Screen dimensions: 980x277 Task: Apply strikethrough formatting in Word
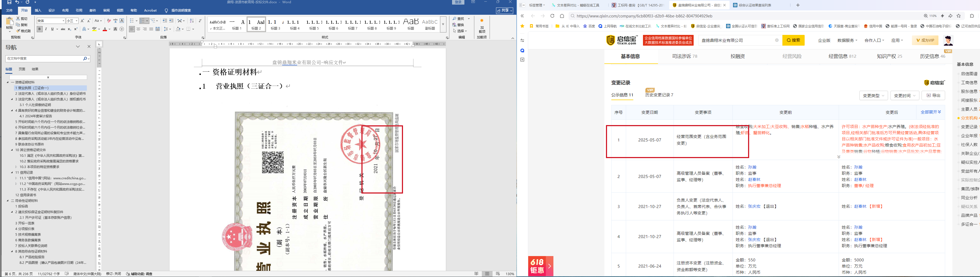63,29
